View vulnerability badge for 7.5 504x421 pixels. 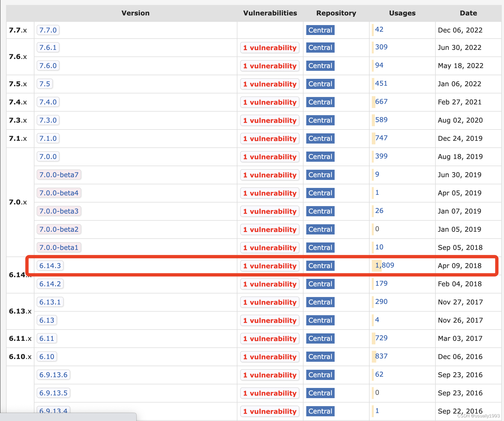270,84
